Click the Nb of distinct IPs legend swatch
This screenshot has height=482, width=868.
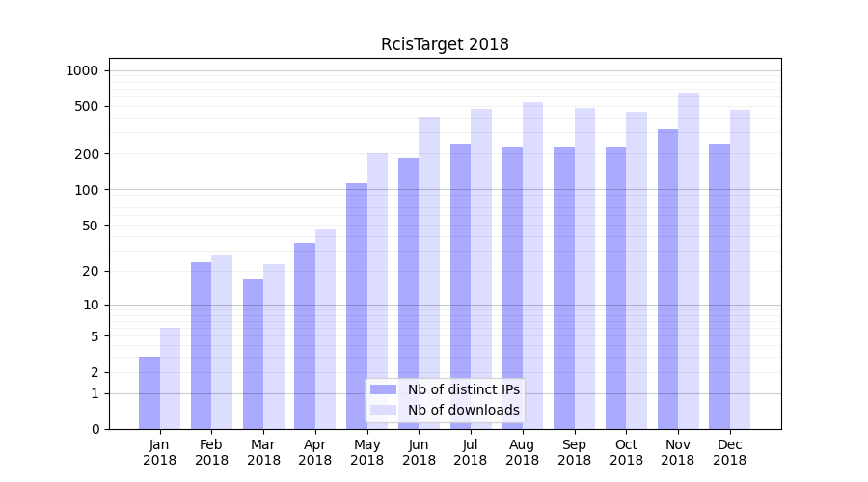(383, 389)
